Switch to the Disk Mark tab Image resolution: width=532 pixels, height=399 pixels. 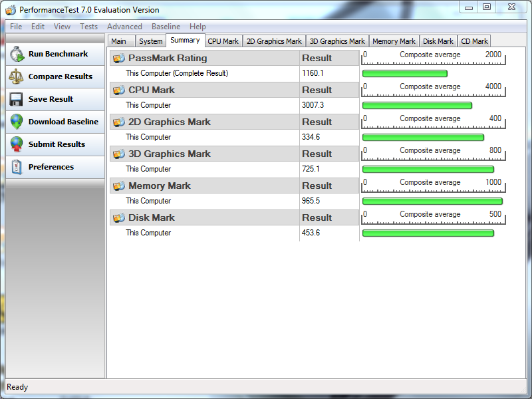click(438, 41)
